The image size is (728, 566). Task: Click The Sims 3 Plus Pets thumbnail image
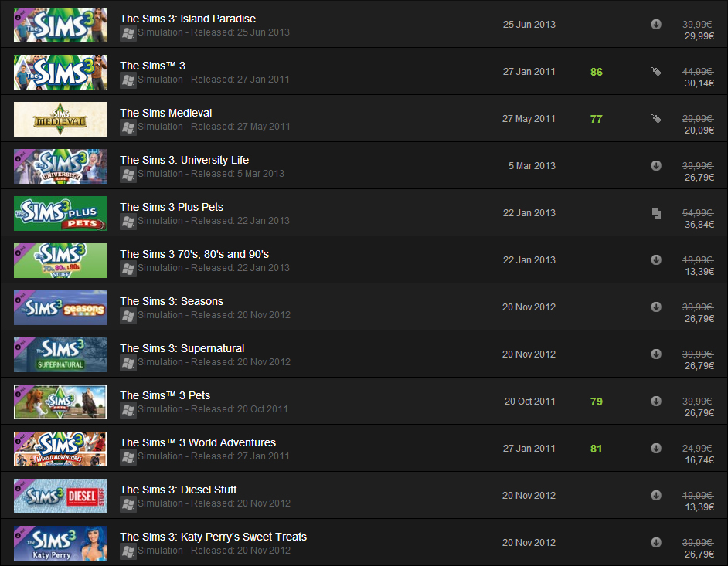(x=60, y=213)
